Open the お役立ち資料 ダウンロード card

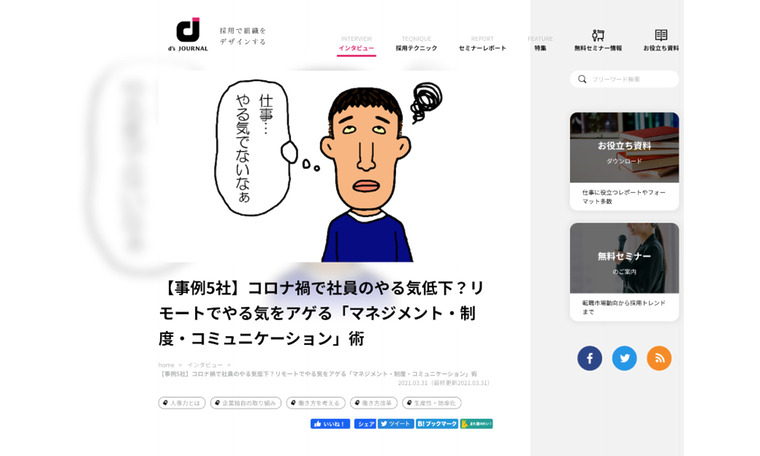pyautogui.click(x=624, y=161)
